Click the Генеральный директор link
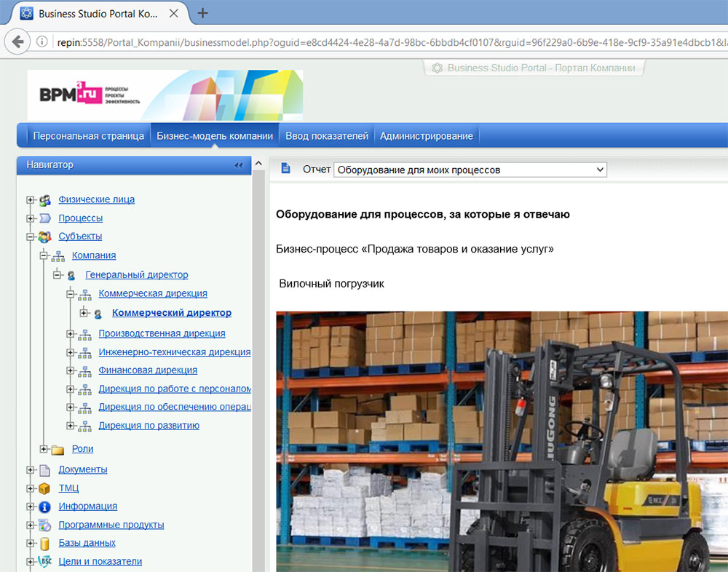 137,275
